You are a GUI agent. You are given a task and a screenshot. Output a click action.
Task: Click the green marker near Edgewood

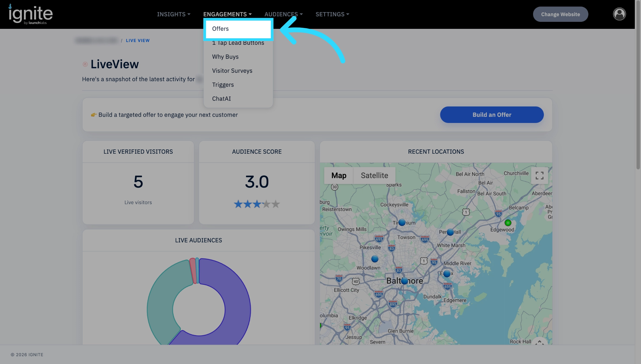click(x=508, y=223)
